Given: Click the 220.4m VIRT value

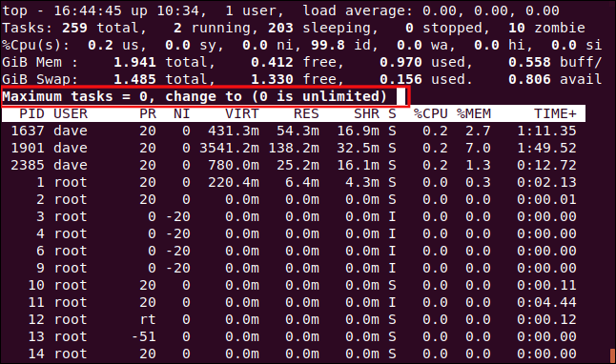Looking at the screenshot, I should point(234,182).
